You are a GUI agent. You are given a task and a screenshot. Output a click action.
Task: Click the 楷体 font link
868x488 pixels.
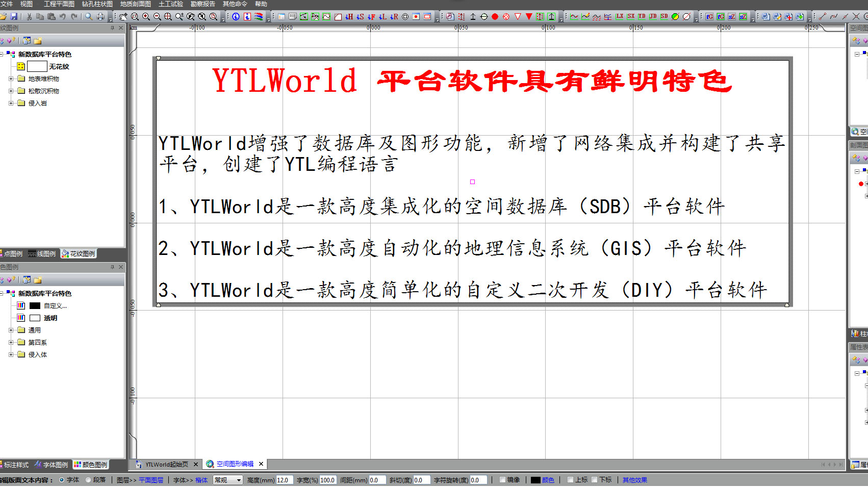[x=201, y=480]
